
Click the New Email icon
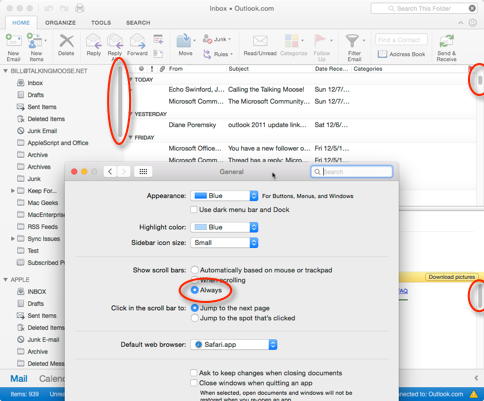(14, 41)
